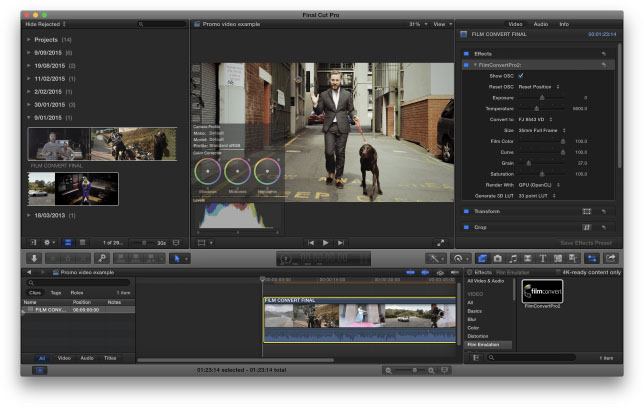The width and height of the screenshot is (644, 407).
Task: Reset the Crop parameters arrow
Action: click(x=604, y=227)
